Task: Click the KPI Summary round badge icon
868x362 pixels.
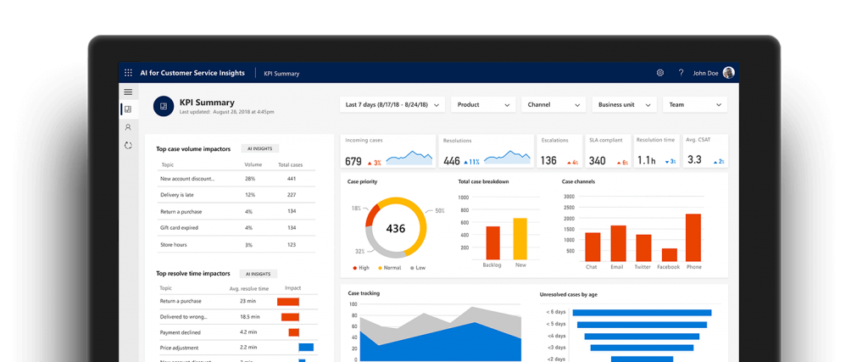Action: click(x=164, y=106)
